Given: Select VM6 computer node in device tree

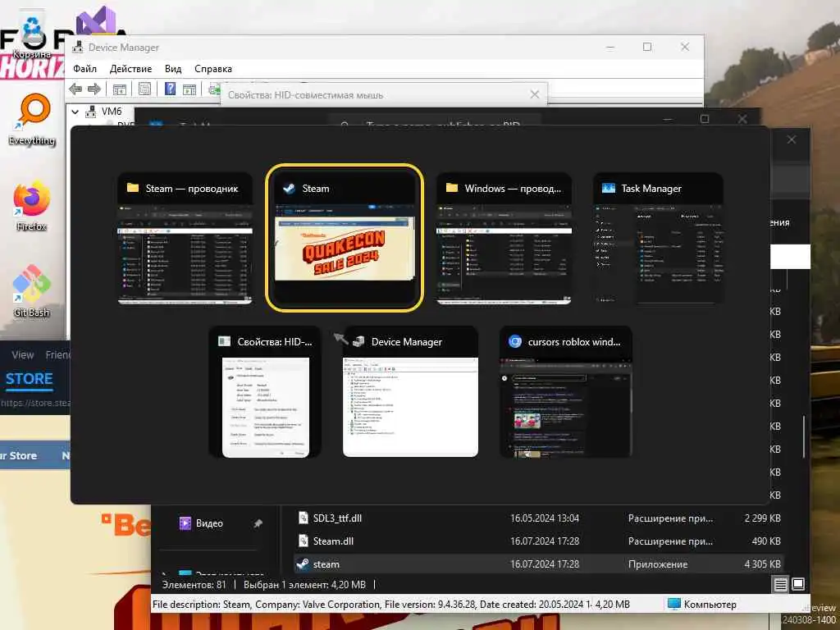Looking at the screenshot, I should [x=112, y=112].
